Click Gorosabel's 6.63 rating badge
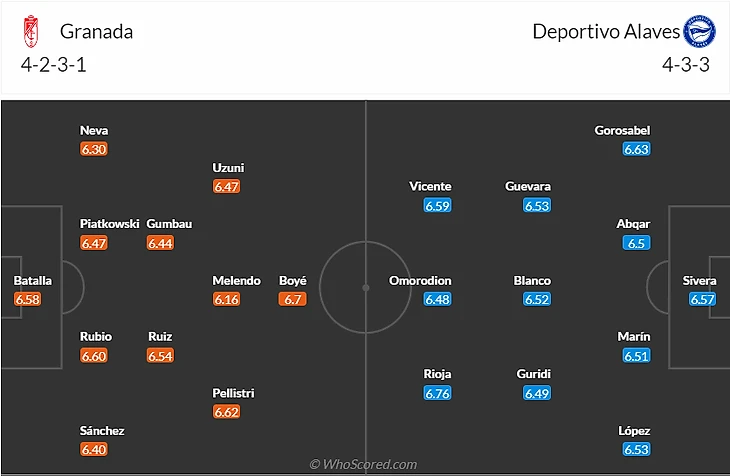This screenshot has height=476, width=730. (x=636, y=149)
